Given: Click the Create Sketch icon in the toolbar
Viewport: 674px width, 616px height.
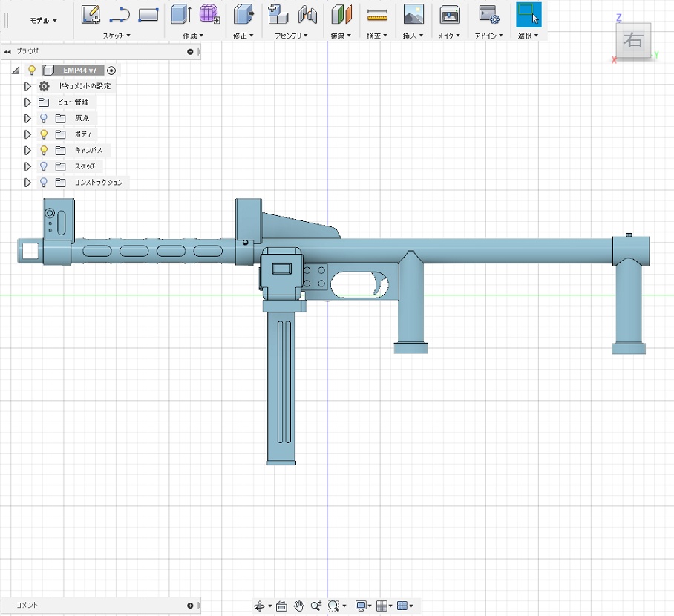Looking at the screenshot, I should [x=91, y=14].
